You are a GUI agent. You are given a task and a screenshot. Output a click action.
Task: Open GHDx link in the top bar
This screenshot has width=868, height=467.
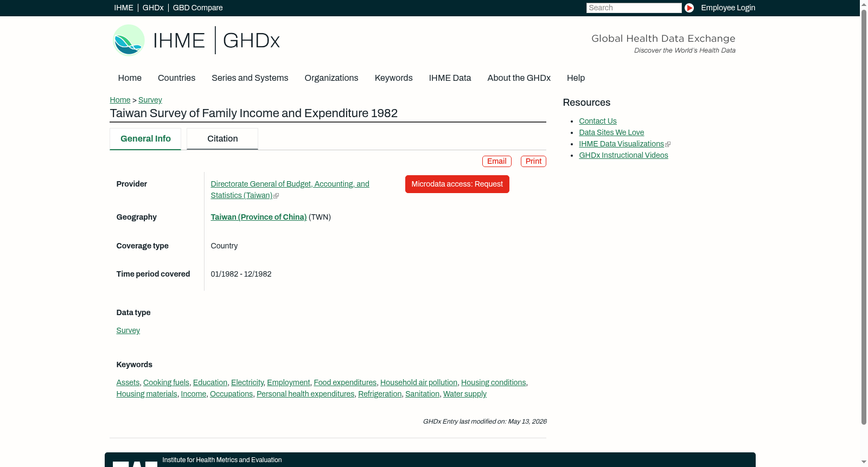(153, 8)
